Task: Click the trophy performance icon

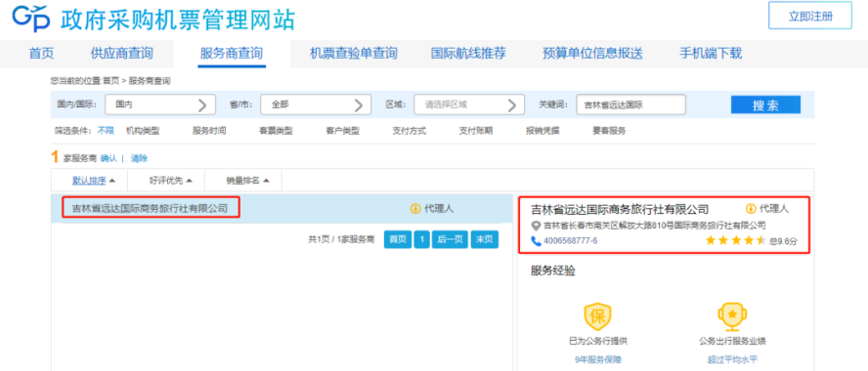Action: click(x=732, y=316)
